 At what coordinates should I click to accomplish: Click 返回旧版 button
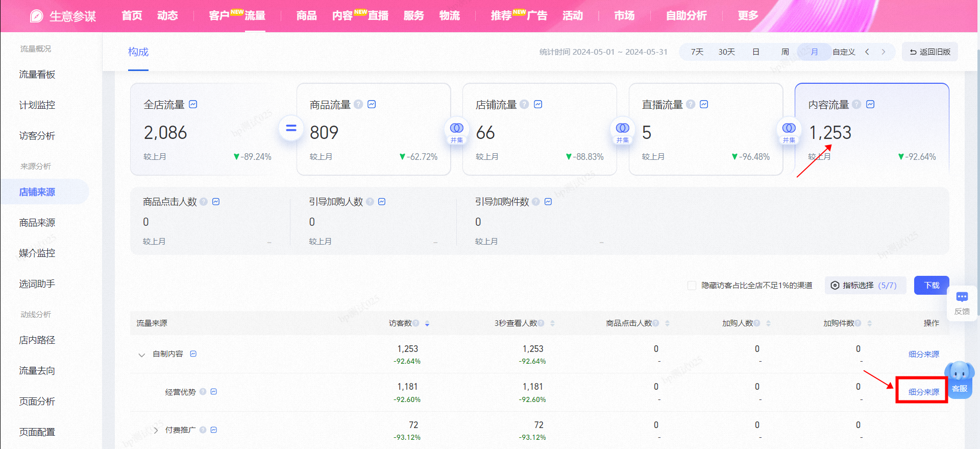(x=930, y=52)
